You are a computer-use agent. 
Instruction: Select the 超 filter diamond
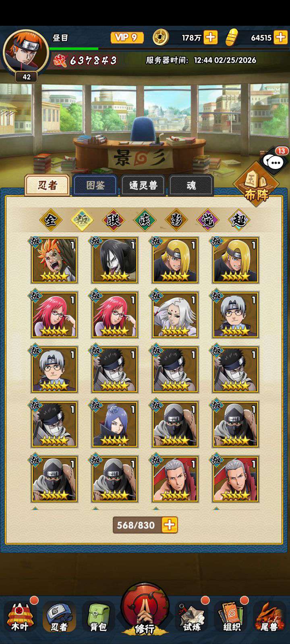tap(239, 220)
